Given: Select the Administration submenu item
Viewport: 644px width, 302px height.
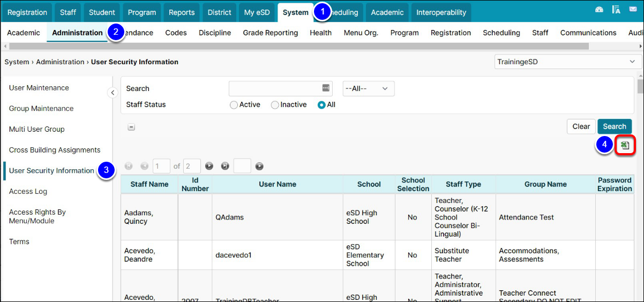Looking at the screenshot, I should pyautogui.click(x=77, y=33).
